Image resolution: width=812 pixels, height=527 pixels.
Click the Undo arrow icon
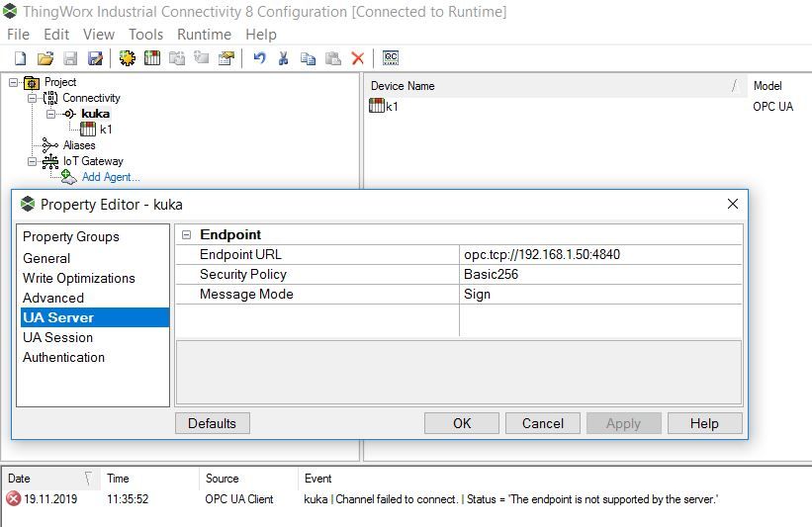click(259, 58)
